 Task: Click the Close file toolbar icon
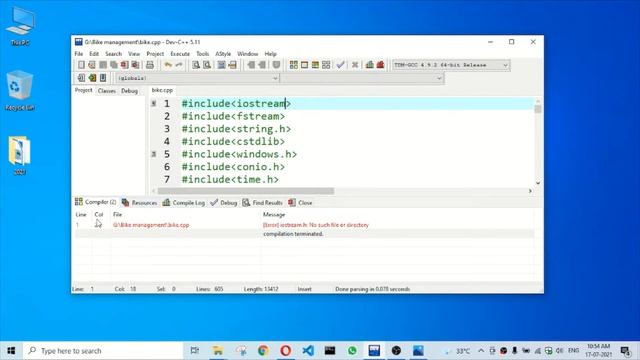124,65
